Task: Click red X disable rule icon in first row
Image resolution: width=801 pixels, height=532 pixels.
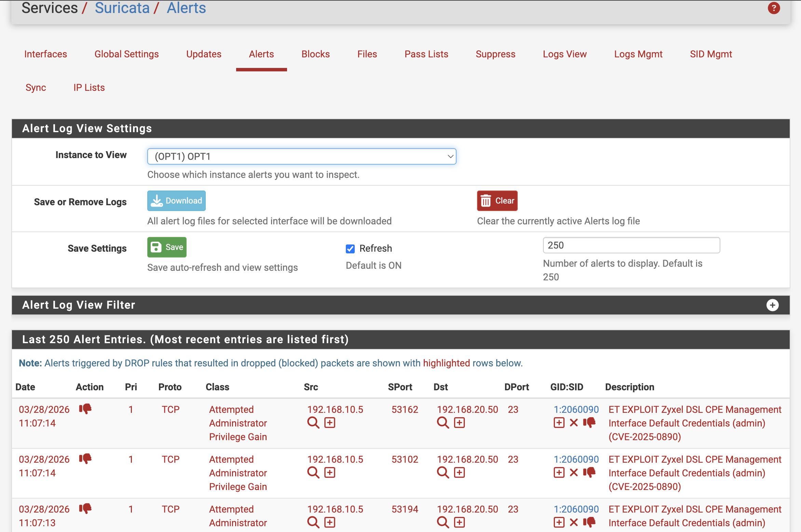Action: point(574,423)
